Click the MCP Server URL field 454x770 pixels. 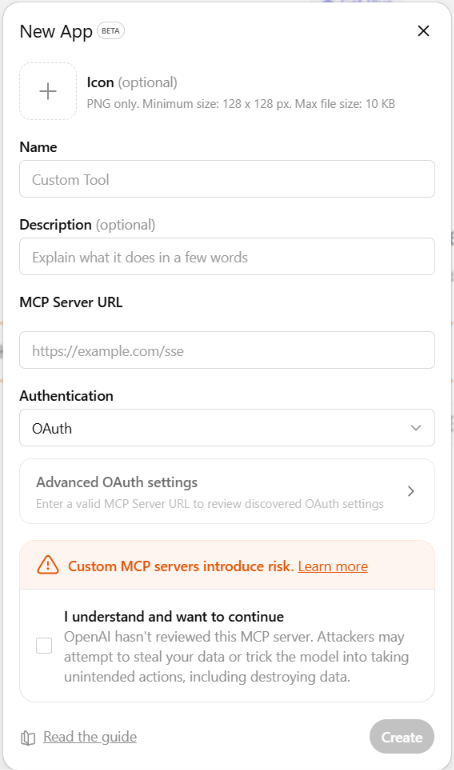point(227,350)
